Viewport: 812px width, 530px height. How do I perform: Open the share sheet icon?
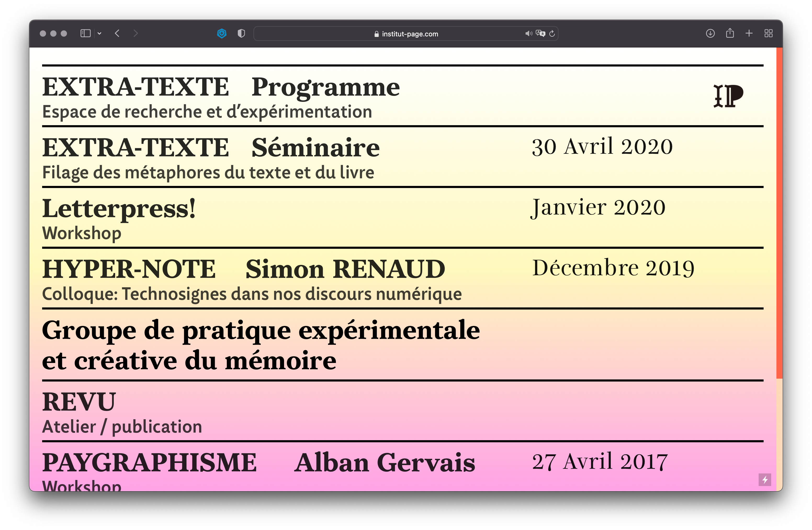(x=730, y=34)
